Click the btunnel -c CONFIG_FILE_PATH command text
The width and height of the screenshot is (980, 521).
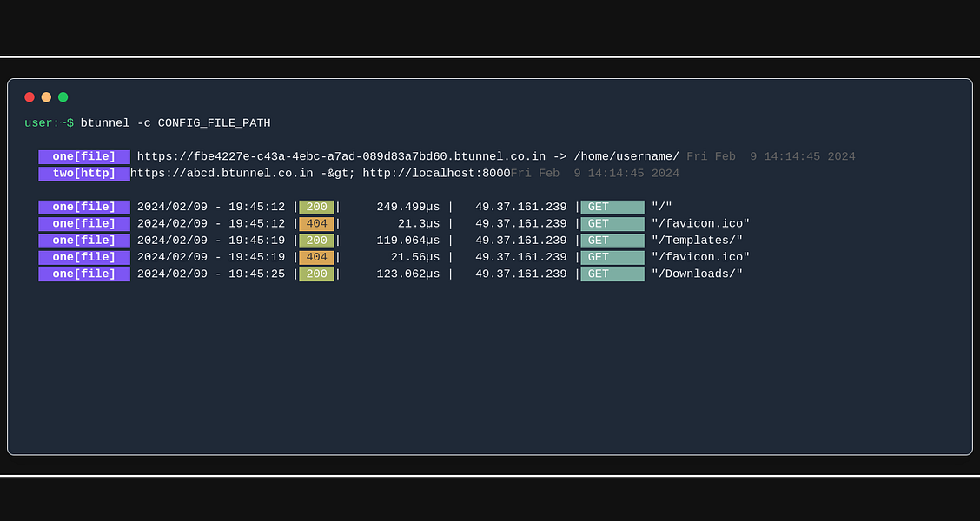point(175,123)
